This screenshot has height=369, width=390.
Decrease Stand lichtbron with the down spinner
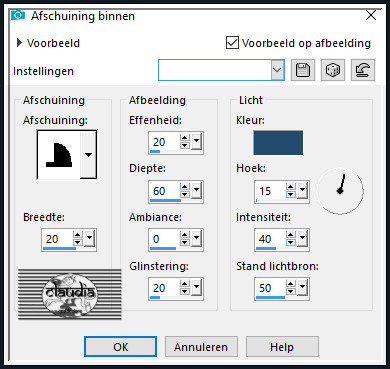tap(291, 292)
